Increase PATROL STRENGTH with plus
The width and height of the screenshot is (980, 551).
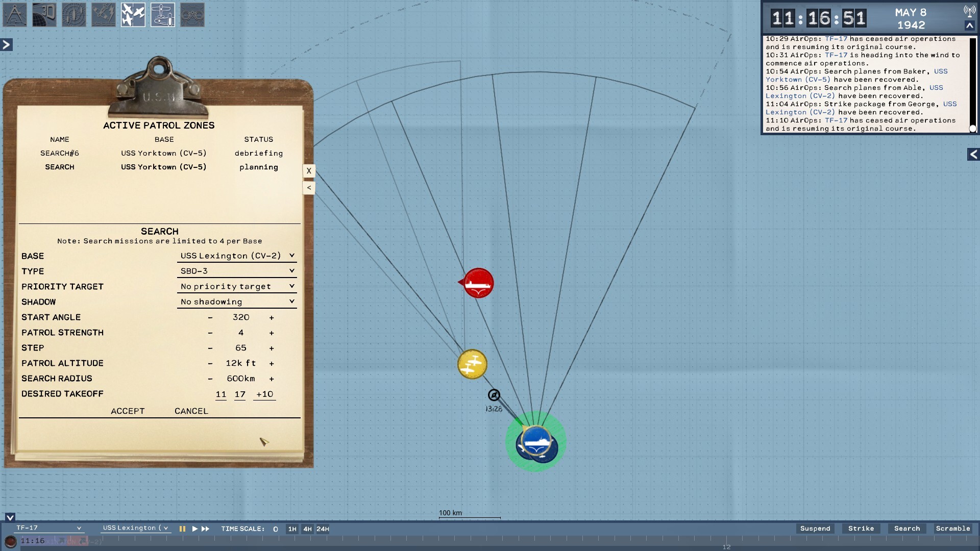point(272,333)
